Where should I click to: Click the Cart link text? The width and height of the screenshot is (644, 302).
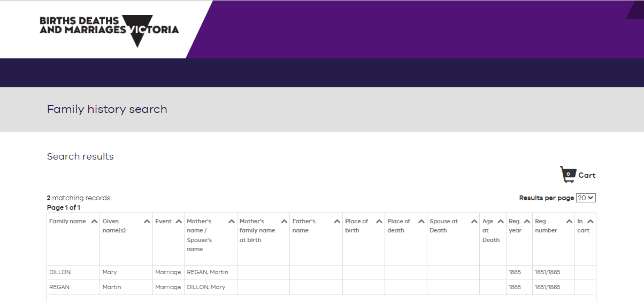pos(587,175)
